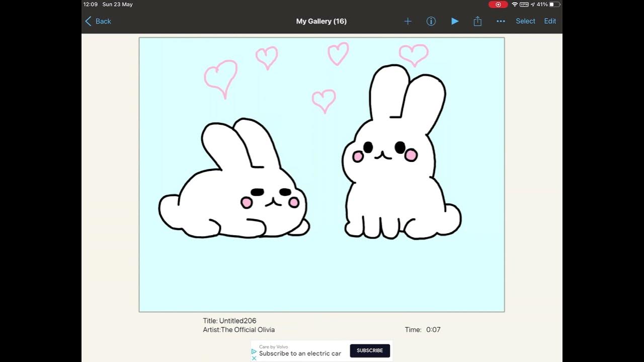Tap the plus icon to add artwork
The image size is (644, 362).
pyautogui.click(x=408, y=21)
